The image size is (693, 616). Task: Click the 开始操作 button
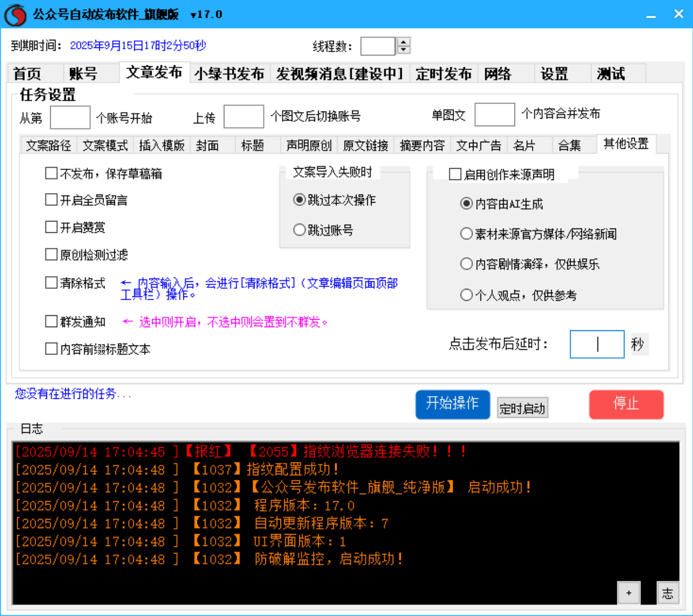point(452,404)
